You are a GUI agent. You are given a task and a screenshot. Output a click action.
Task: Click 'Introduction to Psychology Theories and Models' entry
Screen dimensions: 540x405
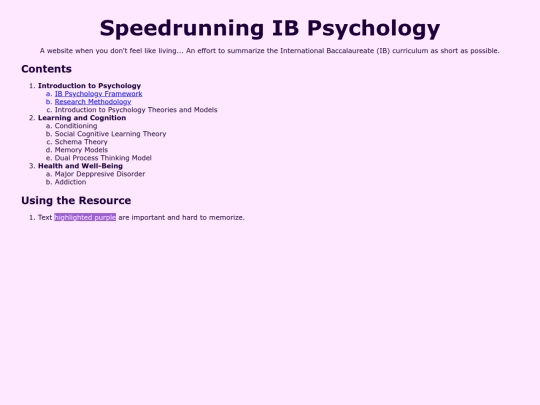click(136, 110)
